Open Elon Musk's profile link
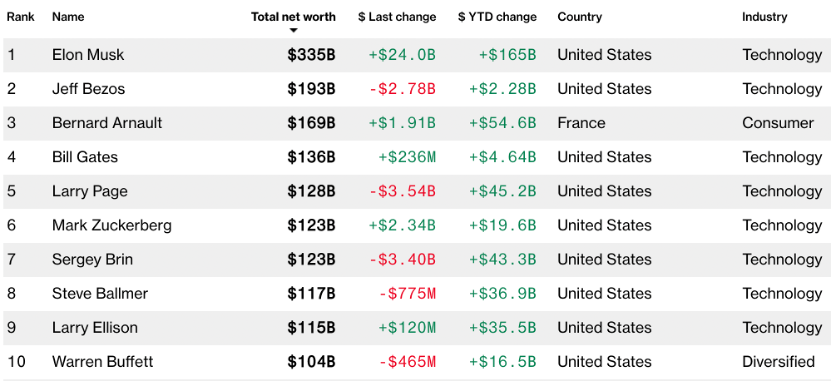The width and height of the screenshot is (832, 382). (88, 55)
